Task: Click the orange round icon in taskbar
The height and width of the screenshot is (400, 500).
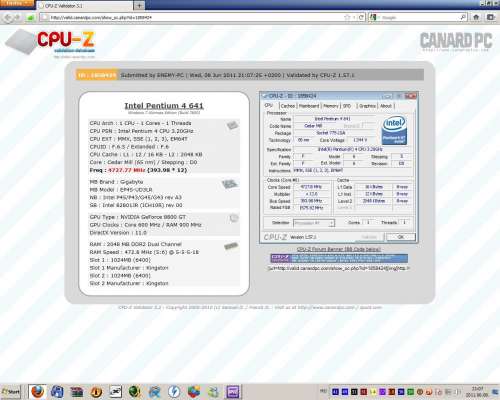Action: [x=96, y=392]
